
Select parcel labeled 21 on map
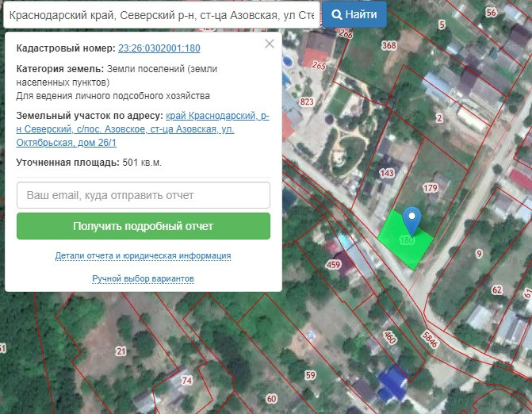tap(121, 351)
